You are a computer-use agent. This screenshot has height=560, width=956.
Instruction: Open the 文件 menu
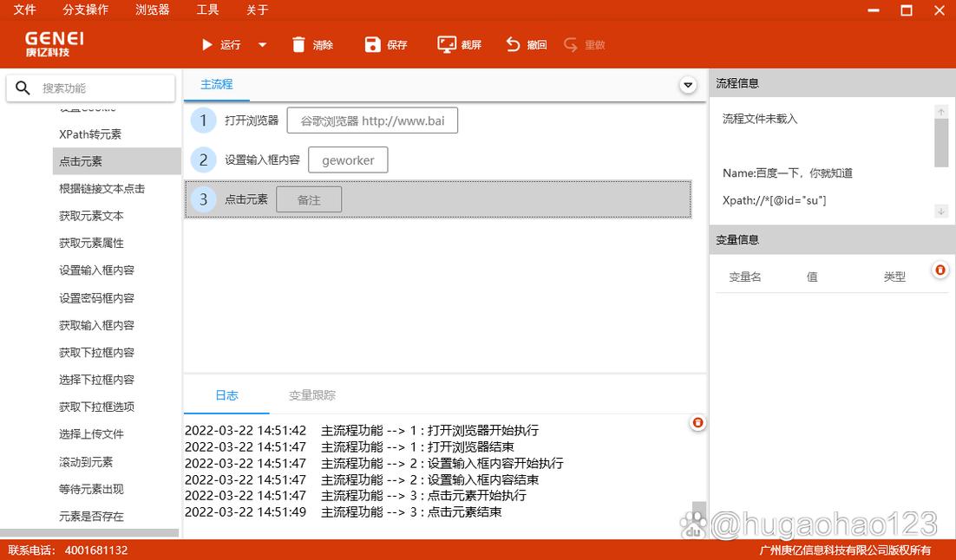click(25, 10)
